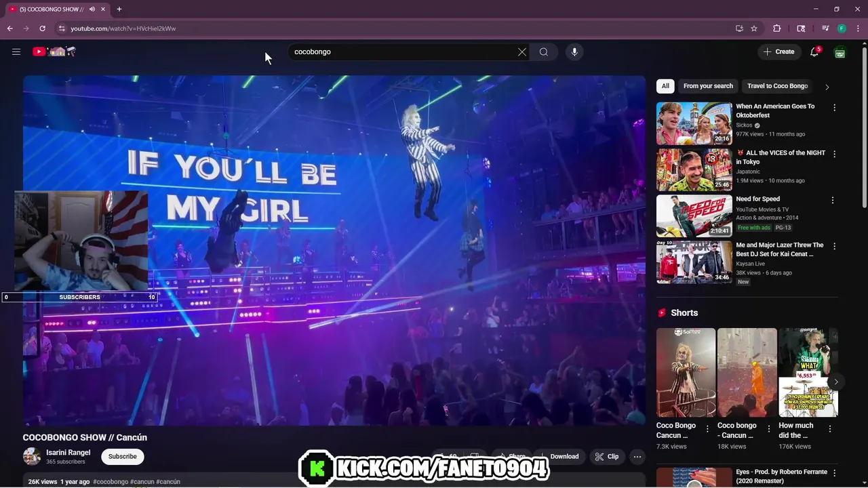Select Travel to Coco Bongo chip
The width and height of the screenshot is (868, 488).
tap(777, 86)
